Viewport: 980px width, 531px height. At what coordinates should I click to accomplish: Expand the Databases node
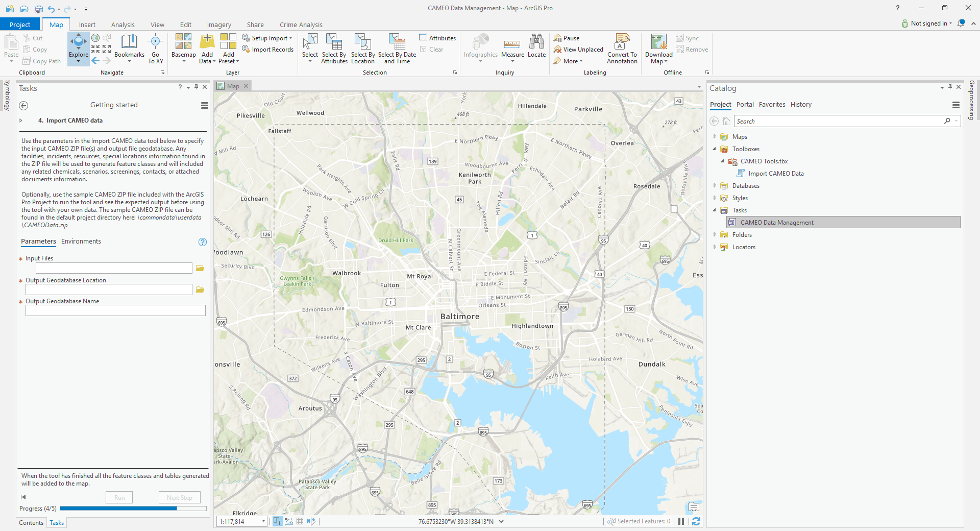point(715,186)
